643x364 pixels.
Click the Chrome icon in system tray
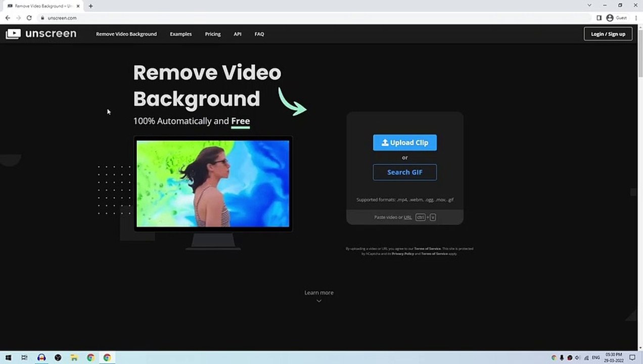click(x=554, y=357)
